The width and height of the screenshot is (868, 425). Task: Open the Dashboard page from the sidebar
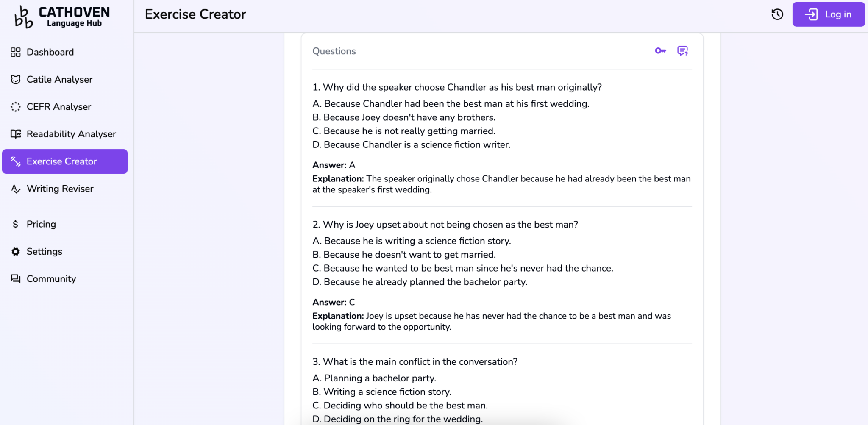50,52
